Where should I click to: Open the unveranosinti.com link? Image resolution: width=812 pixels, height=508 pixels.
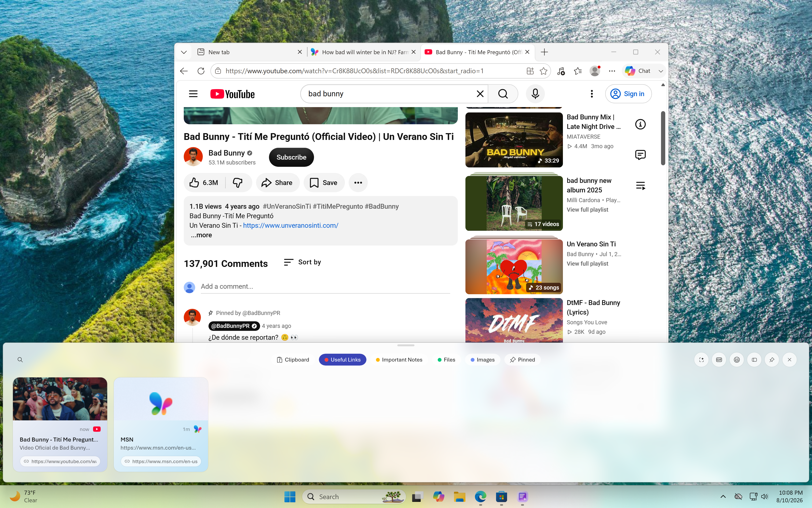pos(291,225)
